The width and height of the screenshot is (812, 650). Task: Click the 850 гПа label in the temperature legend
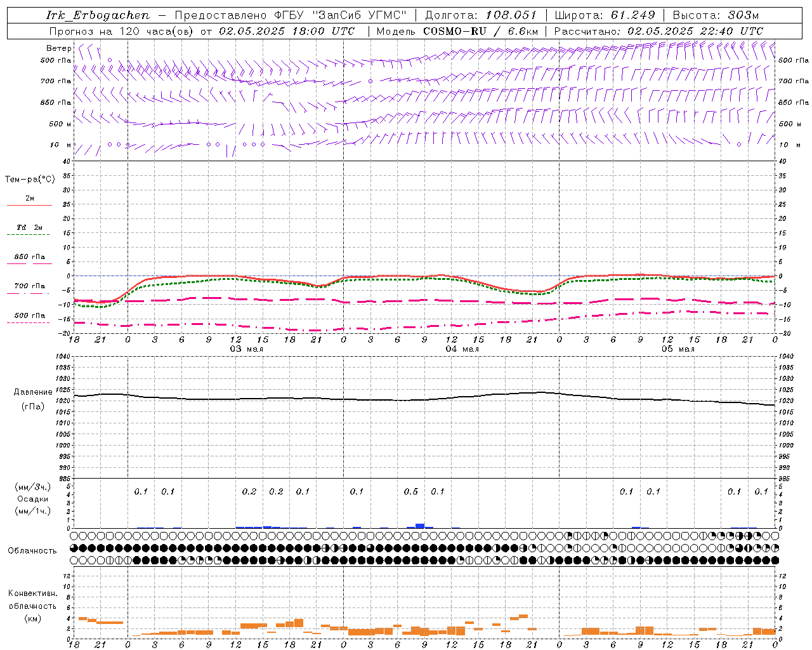click(30, 257)
